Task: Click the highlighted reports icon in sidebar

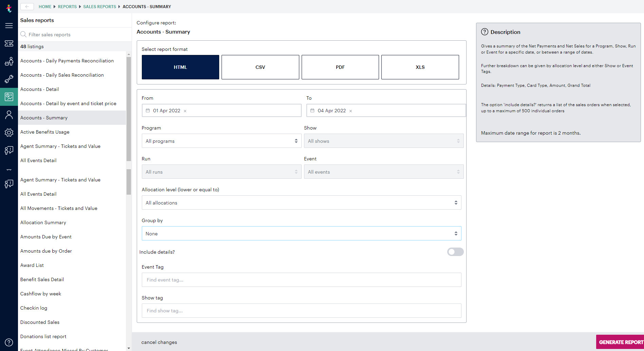Action: (9, 97)
